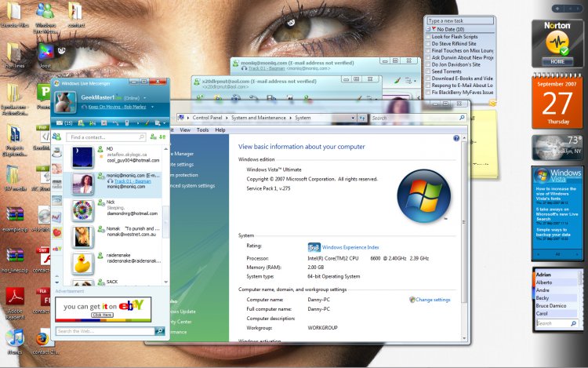Click System and Maintenance in the breadcrumb

(x=259, y=118)
